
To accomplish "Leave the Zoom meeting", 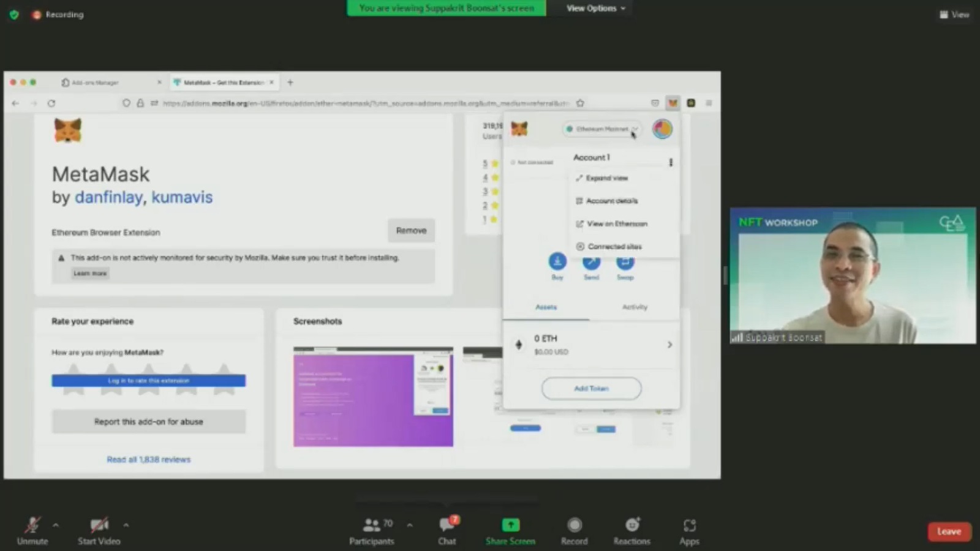I will [949, 531].
